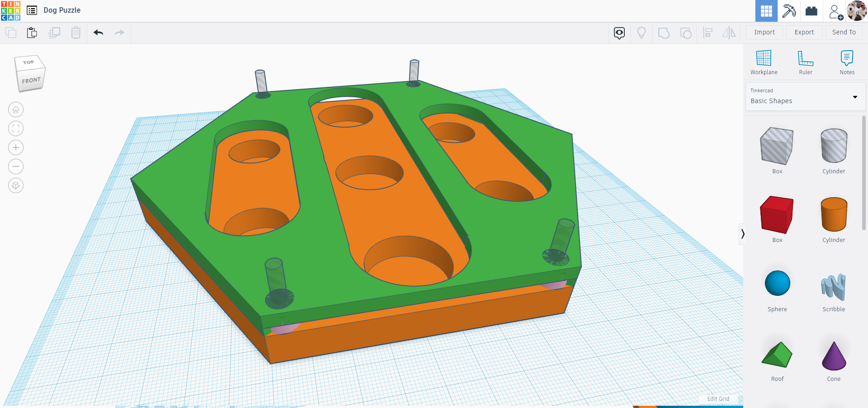This screenshot has height=408, width=868.
Task: Click the Fit all in view icon
Action: coord(16,128)
